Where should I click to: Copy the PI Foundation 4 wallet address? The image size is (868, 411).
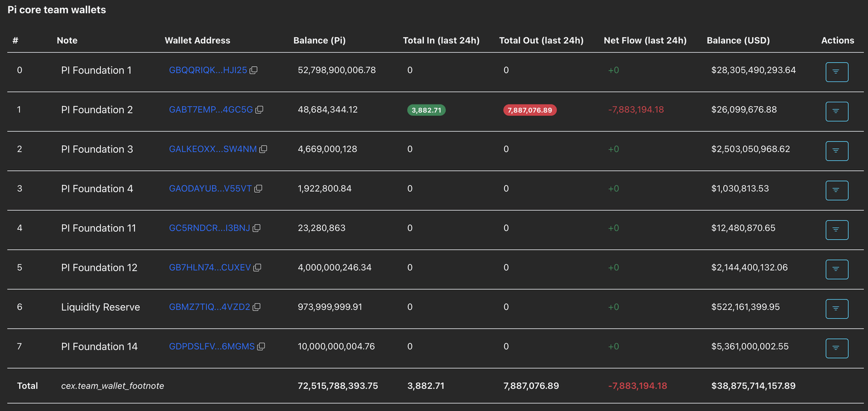click(x=258, y=189)
